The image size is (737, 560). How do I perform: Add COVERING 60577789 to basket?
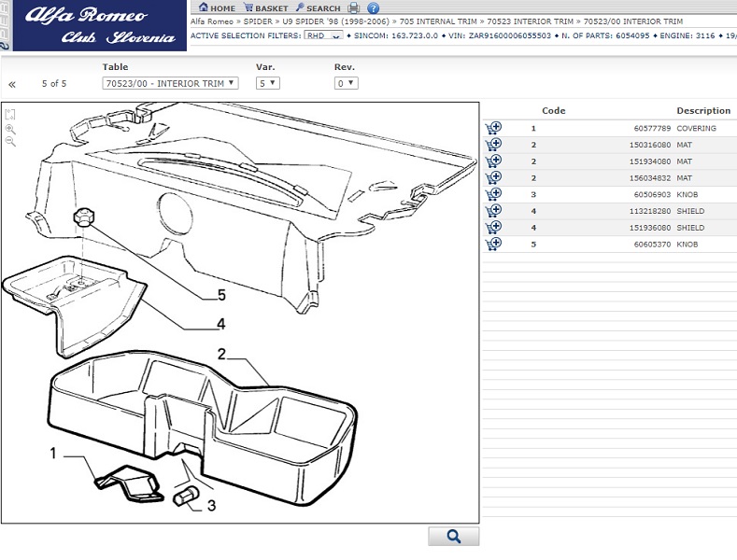click(x=493, y=128)
